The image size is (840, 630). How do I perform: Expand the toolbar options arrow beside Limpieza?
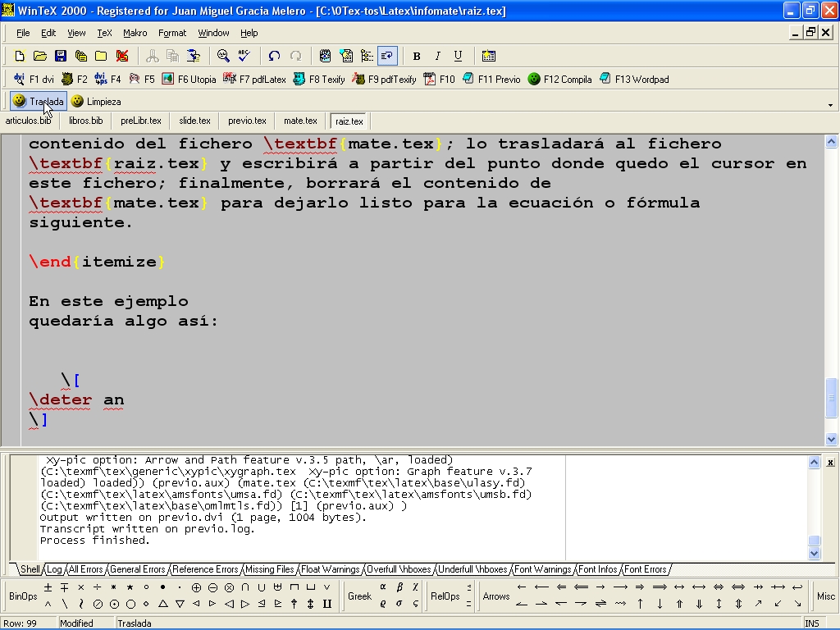tap(830, 104)
